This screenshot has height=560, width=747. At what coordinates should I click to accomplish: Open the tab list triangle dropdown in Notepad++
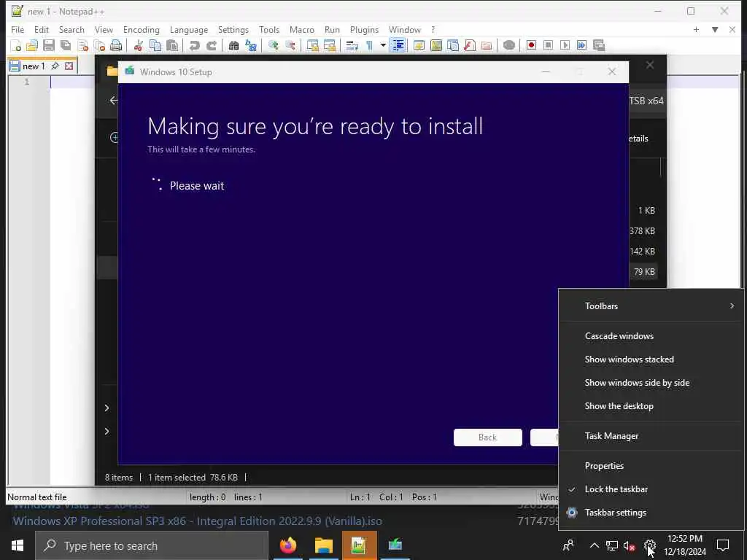click(x=715, y=29)
